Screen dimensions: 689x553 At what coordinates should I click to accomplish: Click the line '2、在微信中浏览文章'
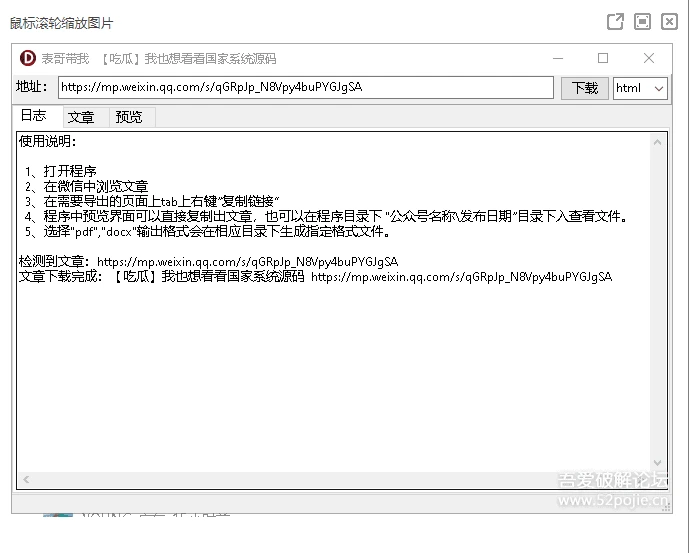pyautogui.click(x=86, y=186)
